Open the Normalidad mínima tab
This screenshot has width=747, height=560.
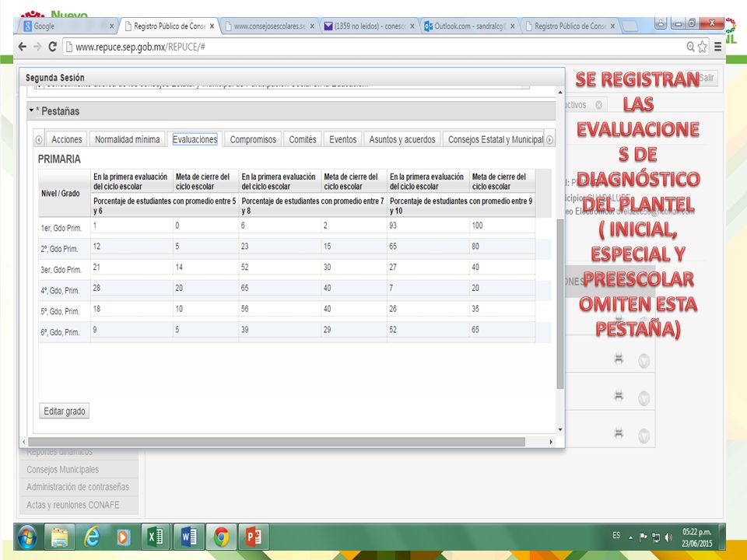[x=127, y=139]
